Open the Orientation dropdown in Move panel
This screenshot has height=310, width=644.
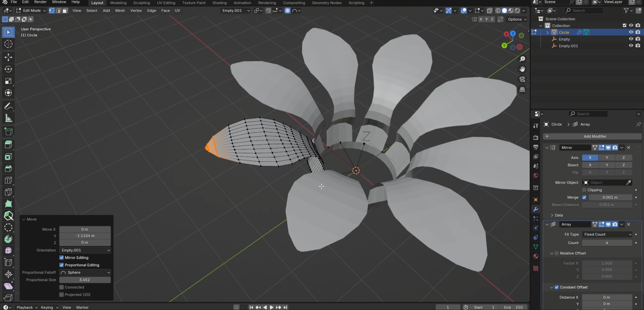(x=85, y=250)
